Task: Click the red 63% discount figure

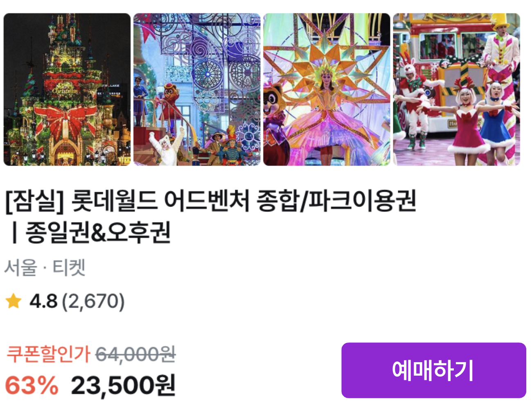Action: pyautogui.click(x=32, y=386)
